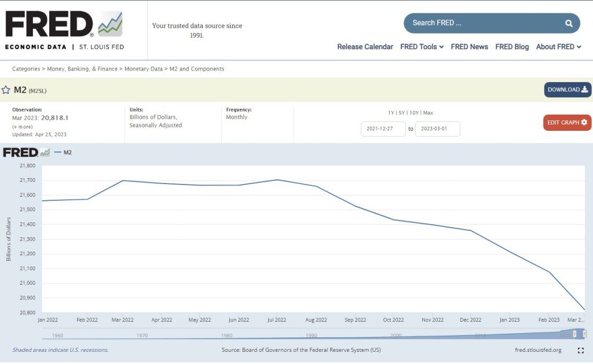Click the fullscreen icon below the chart
Image resolution: width=593 pixels, height=364 pixels.
(580, 350)
